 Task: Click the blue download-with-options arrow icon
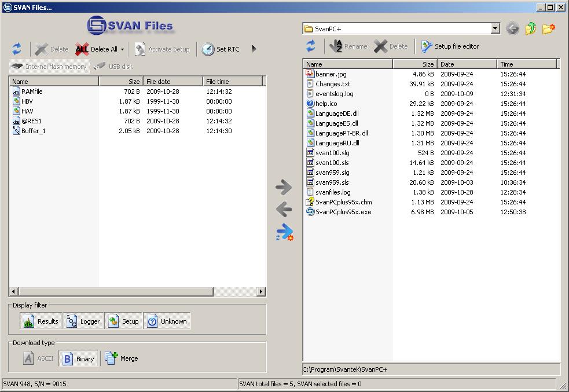285,232
